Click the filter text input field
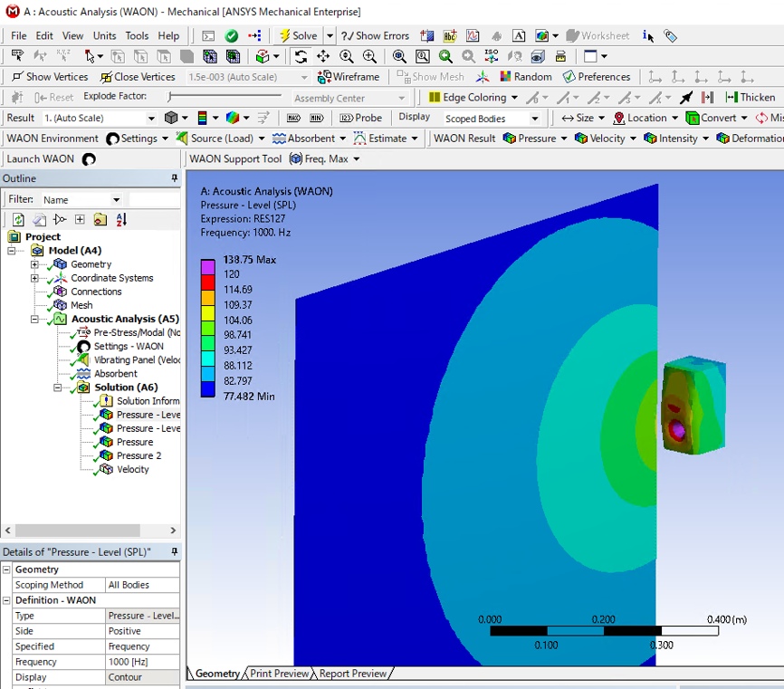784x689 pixels. [154, 200]
